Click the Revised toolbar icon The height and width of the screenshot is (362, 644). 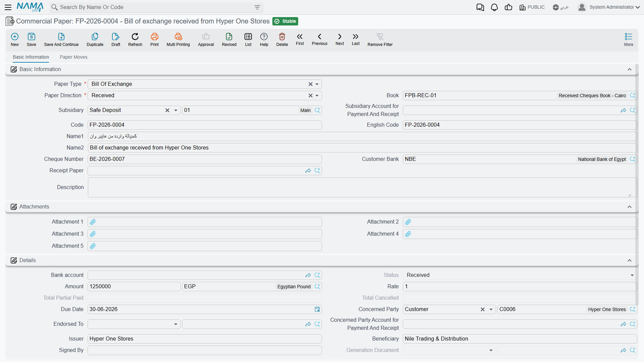(x=229, y=40)
